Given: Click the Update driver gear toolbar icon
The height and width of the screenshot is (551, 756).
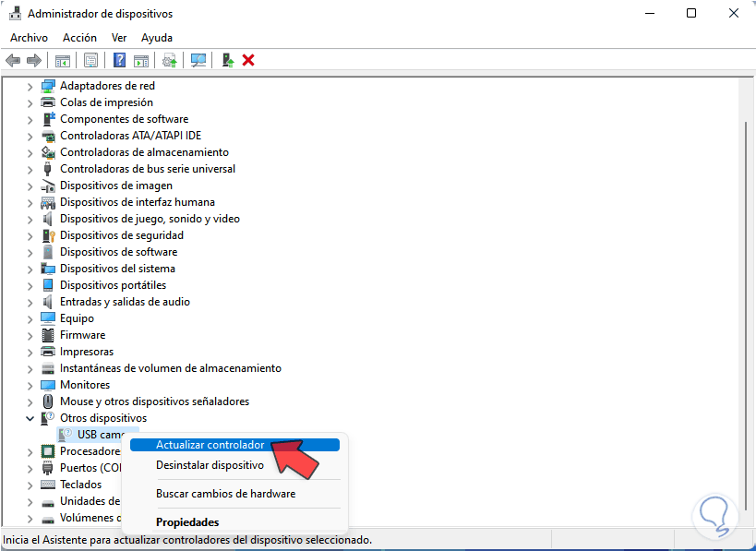Looking at the screenshot, I should 170,61.
